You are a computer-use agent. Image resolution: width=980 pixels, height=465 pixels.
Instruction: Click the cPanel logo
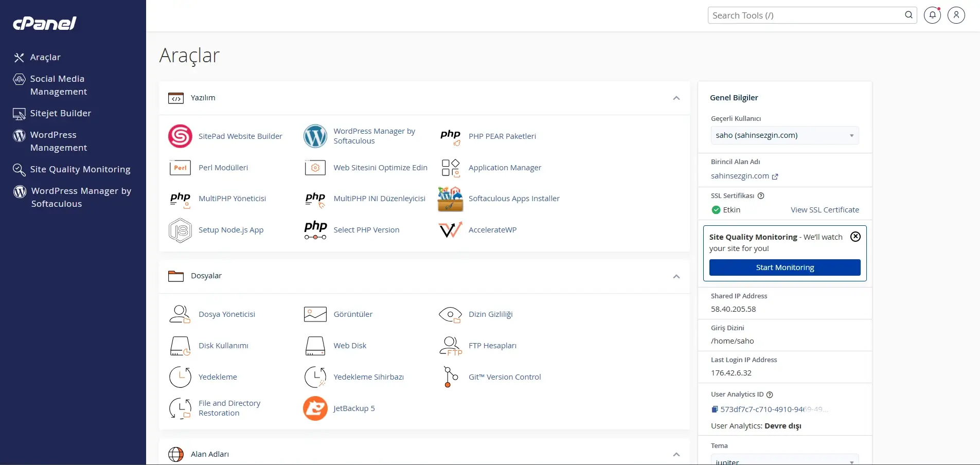pyautogui.click(x=45, y=23)
